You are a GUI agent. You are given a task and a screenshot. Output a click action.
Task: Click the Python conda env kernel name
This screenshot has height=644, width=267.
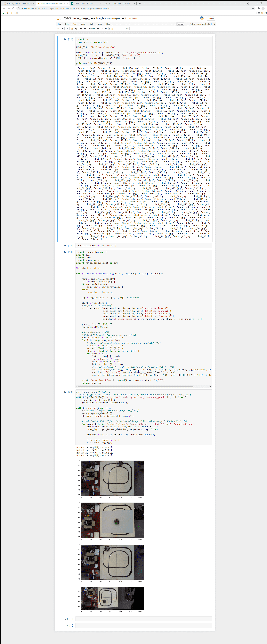click(201, 24)
